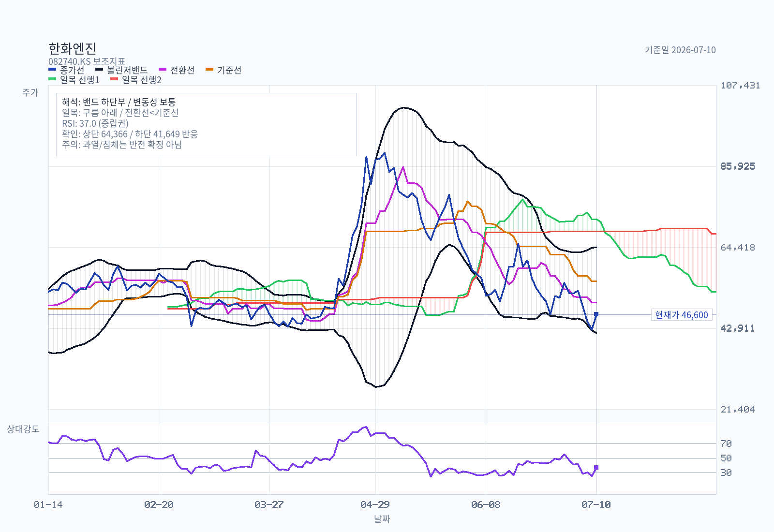The height and width of the screenshot is (532, 774).
Task: Click the 07-10 date axis tick
Action: (596, 504)
